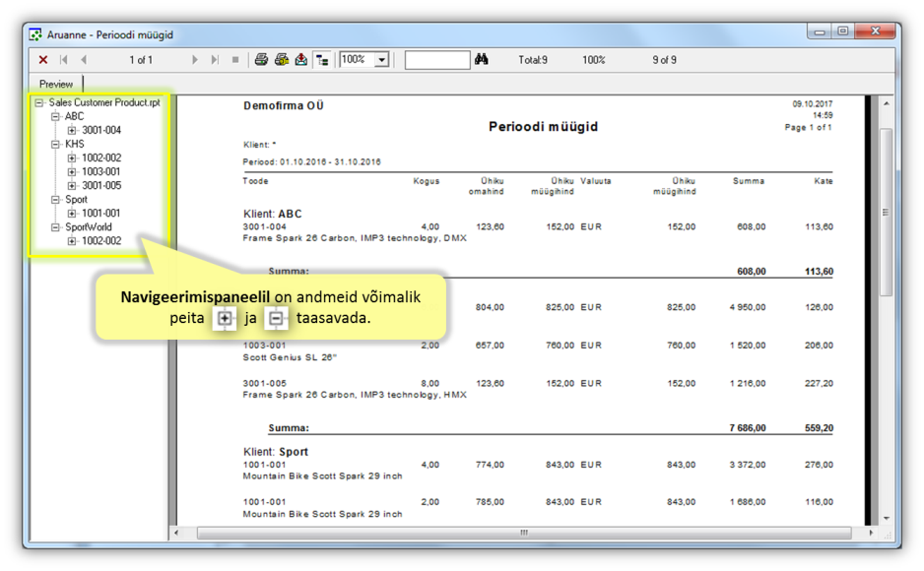The image size is (924, 571).
Task: Jump to last page of report
Action: 215,60
